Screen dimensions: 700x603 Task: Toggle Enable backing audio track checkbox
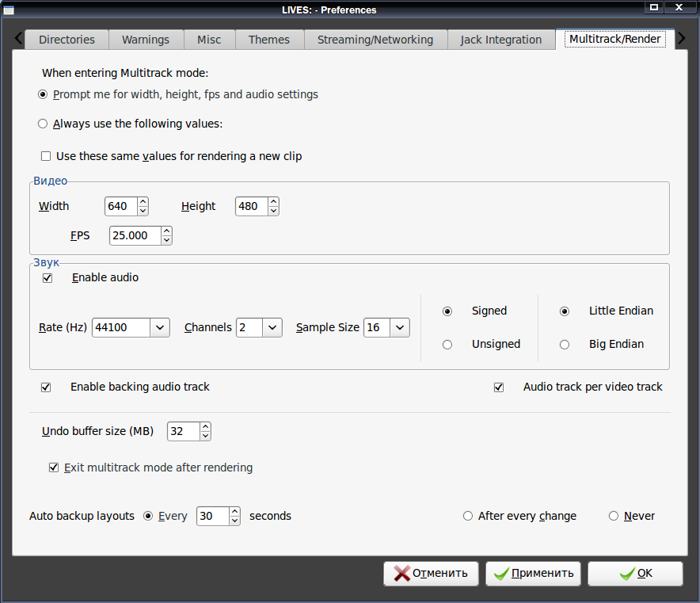point(46,387)
